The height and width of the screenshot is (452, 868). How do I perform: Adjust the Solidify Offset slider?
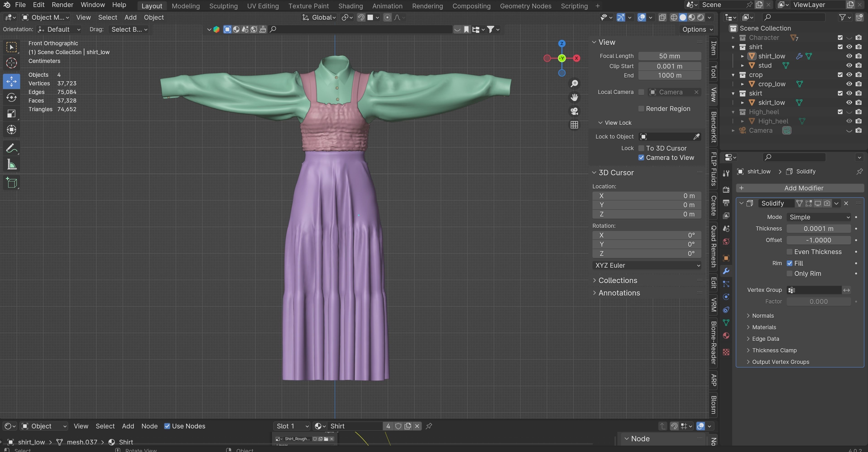tap(818, 240)
